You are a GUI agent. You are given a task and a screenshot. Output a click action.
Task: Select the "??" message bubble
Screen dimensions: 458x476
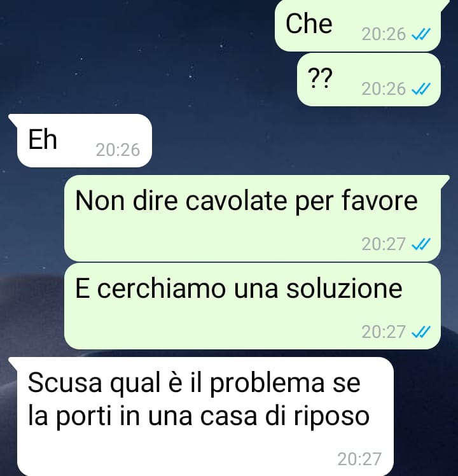coord(369,80)
